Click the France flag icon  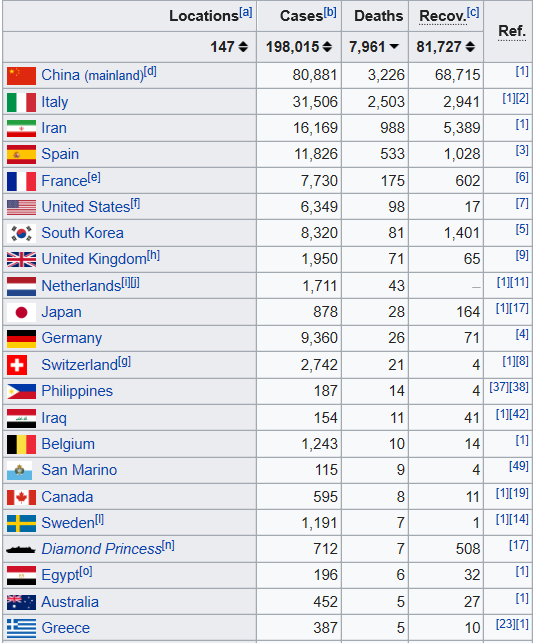tap(21, 181)
